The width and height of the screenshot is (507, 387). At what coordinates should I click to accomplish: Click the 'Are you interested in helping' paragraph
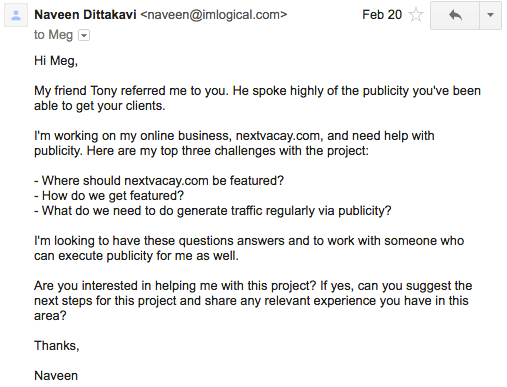click(253, 301)
